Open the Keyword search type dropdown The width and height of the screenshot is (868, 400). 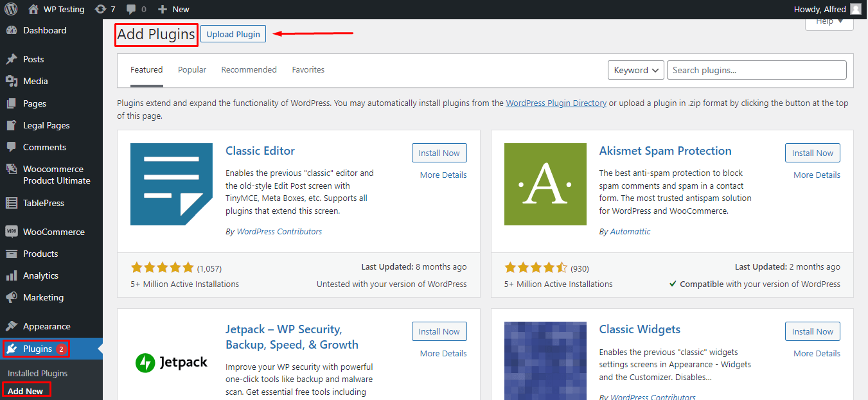coord(636,70)
